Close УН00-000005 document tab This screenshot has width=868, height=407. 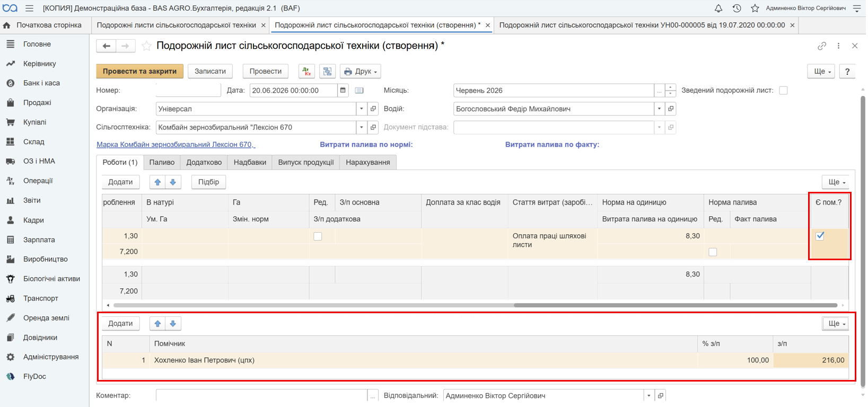point(792,25)
